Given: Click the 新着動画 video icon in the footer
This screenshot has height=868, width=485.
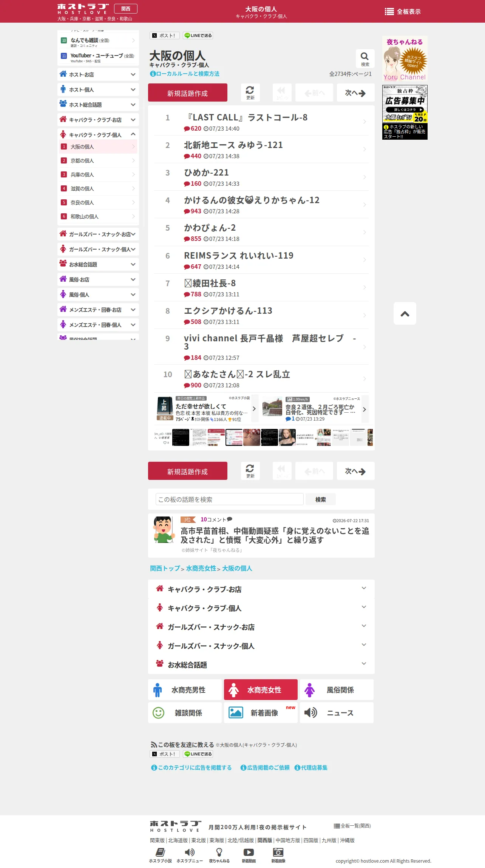Looking at the screenshot, I should 249,852.
